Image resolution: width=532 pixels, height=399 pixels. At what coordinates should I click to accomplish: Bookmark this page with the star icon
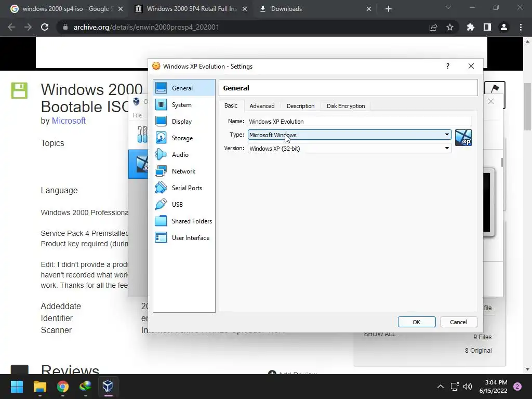click(449, 27)
